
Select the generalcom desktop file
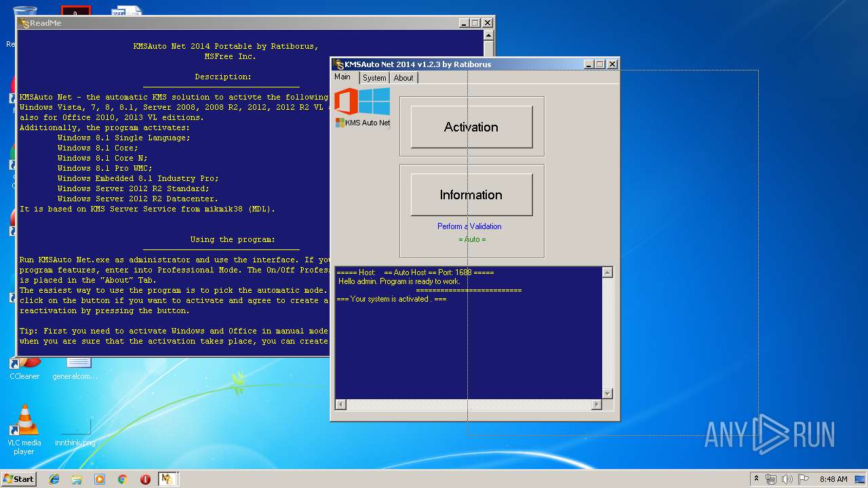click(75, 370)
